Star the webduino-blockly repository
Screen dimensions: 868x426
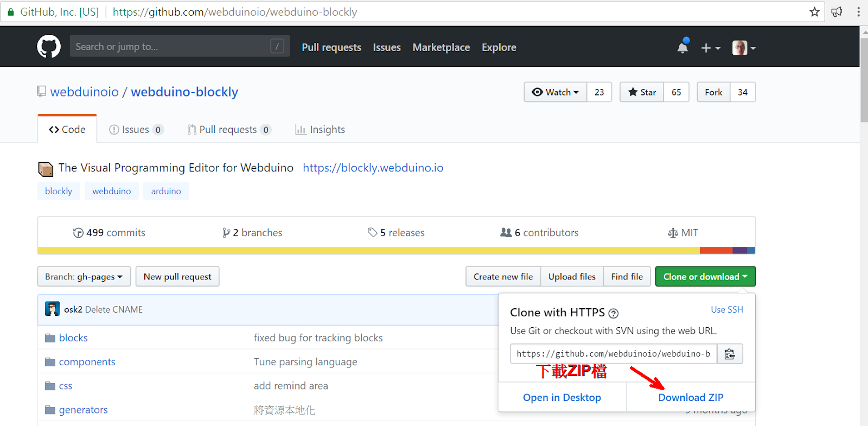click(x=642, y=92)
